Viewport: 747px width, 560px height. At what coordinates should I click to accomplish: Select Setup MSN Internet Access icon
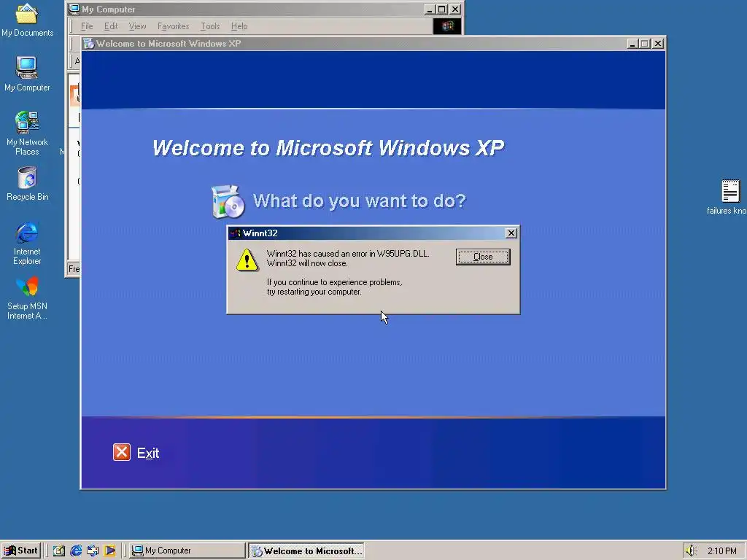tap(27, 298)
